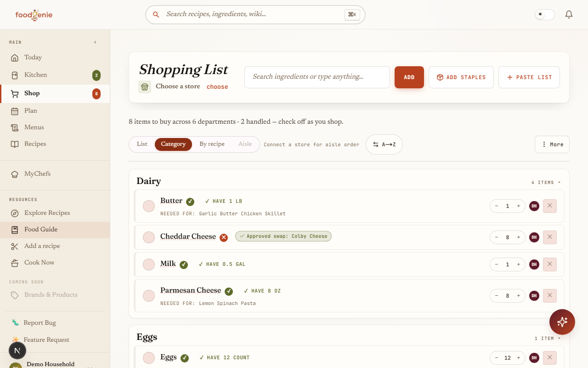Click the round N badge icon
The width and height of the screenshot is (588, 368).
tap(17, 351)
